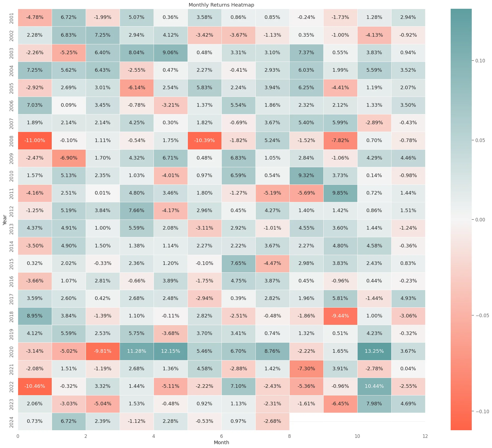Screen dimensions: 492x448
Task: Click the −0.05 colorbar tick label
Action: click(x=482, y=316)
